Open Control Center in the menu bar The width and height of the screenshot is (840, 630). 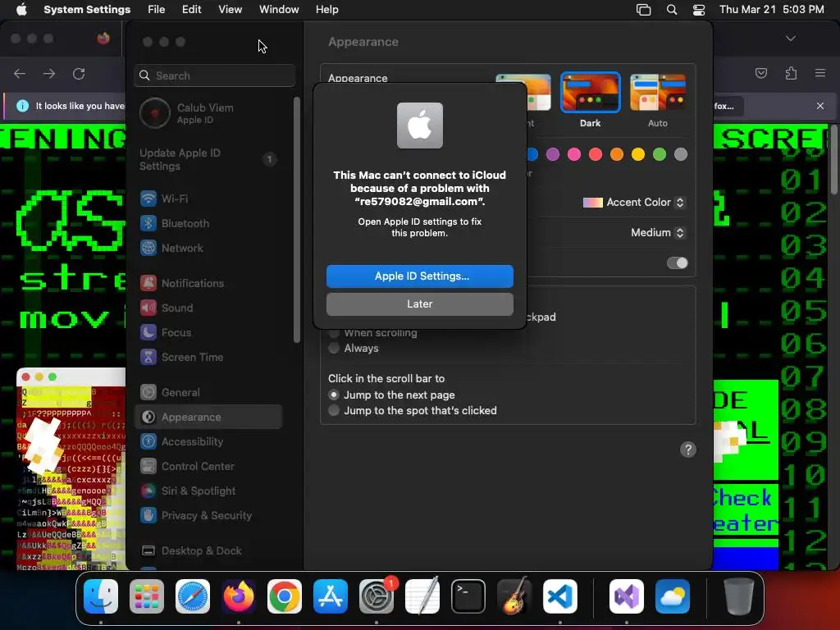699,10
